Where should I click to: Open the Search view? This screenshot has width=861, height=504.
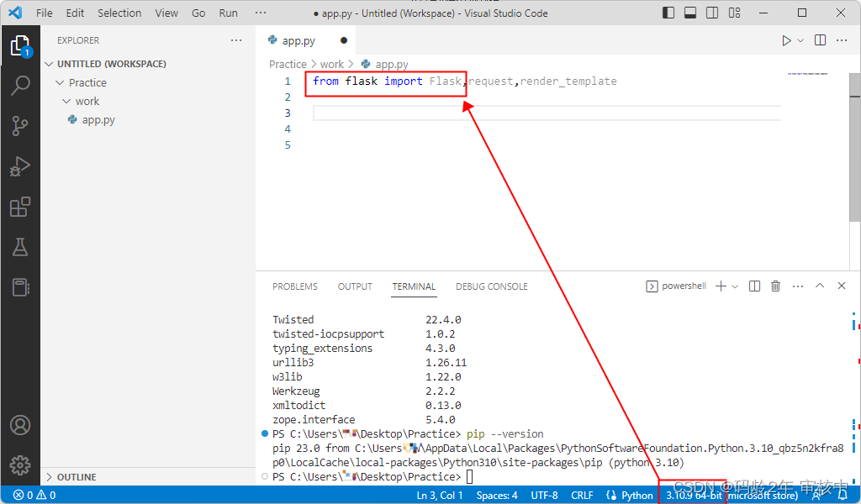20,86
